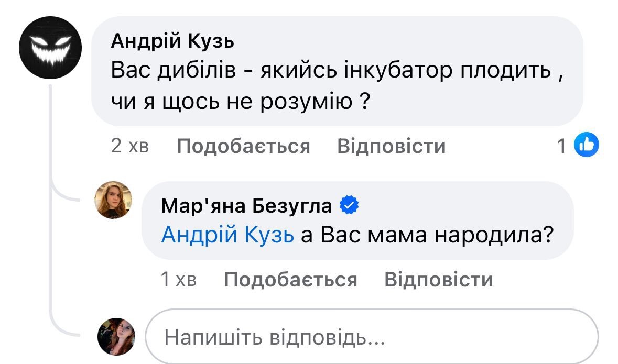Screen dimensions: 618x364
Task: Click your avatar beside the reply field
Action: [116, 336]
